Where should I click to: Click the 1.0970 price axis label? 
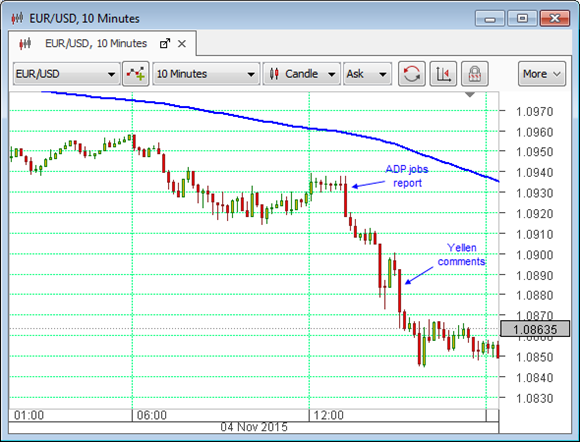point(535,111)
